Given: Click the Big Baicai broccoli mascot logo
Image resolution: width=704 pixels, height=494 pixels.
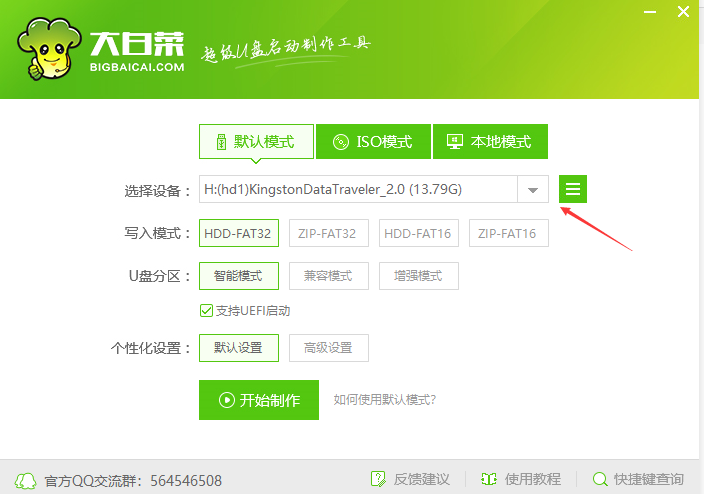Looking at the screenshot, I should coord(49,49).
